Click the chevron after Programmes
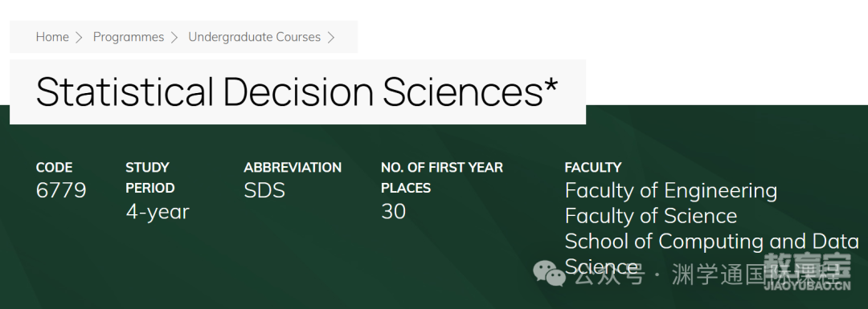The height and width of the screenshot is (309, 868). click(174, 38)
